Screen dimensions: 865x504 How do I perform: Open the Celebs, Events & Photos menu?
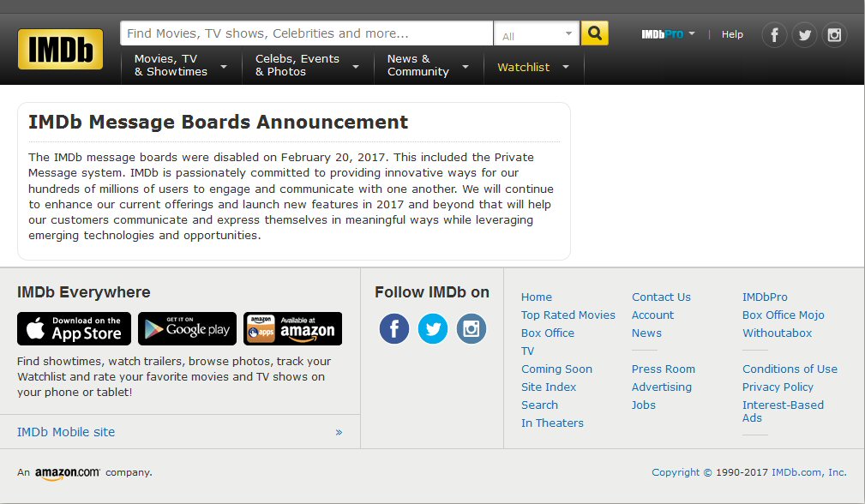pyautogui.click(x=306, y=66)
